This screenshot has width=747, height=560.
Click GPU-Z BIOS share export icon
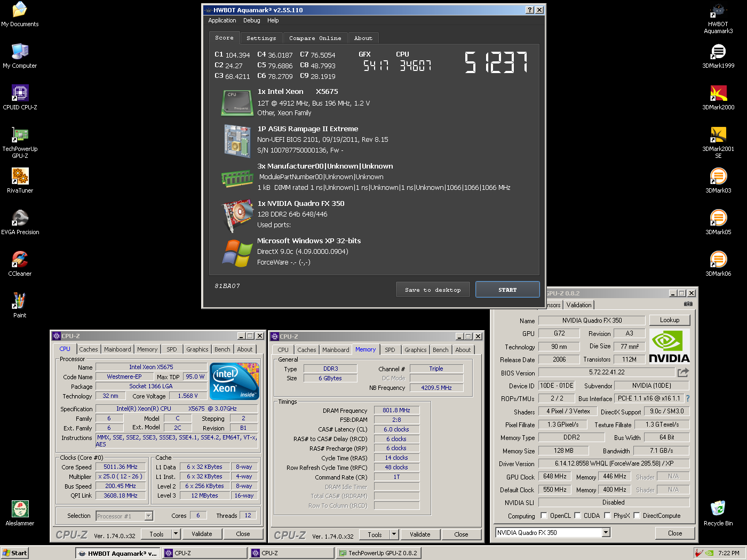pyautogui.click(x=683, y=372)
